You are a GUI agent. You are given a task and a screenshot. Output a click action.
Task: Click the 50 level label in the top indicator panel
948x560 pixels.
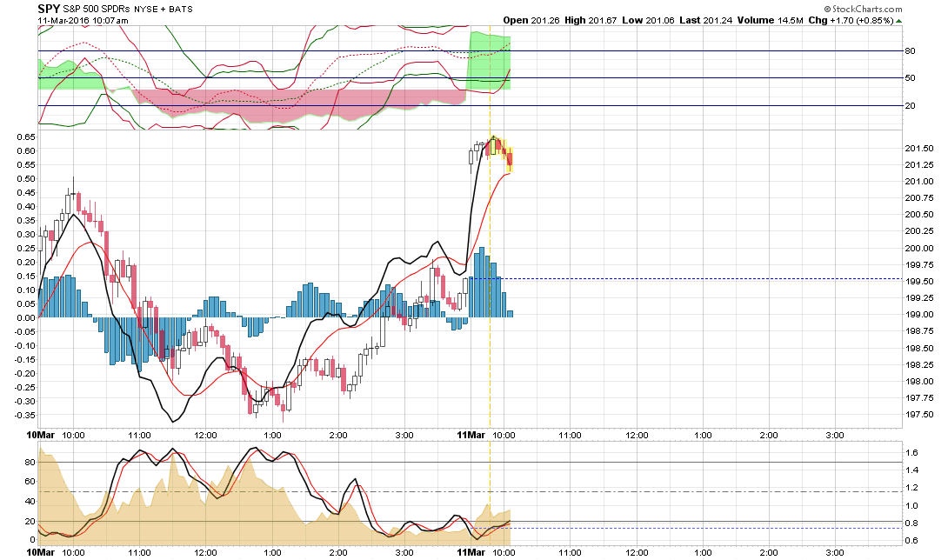coord(910,78)
